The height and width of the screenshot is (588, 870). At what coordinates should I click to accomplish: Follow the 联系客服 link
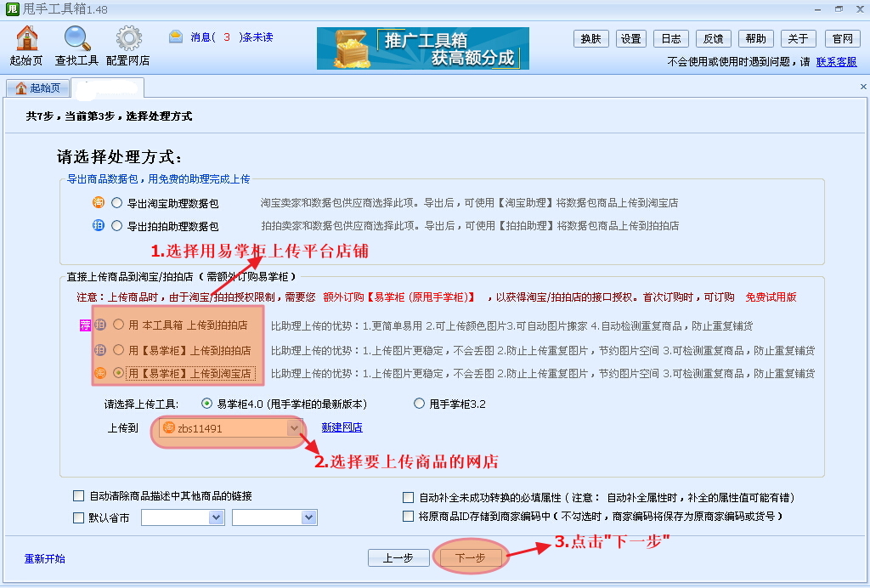click(836, 61)
